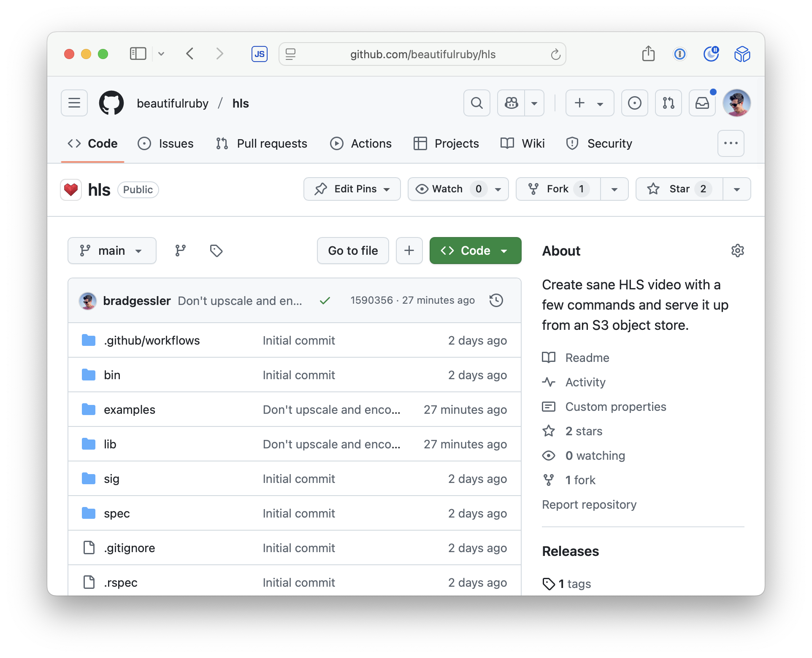This screenshot has width=812, height=658.
Task: Select the Code tab
Action: (x=92, y=143)
